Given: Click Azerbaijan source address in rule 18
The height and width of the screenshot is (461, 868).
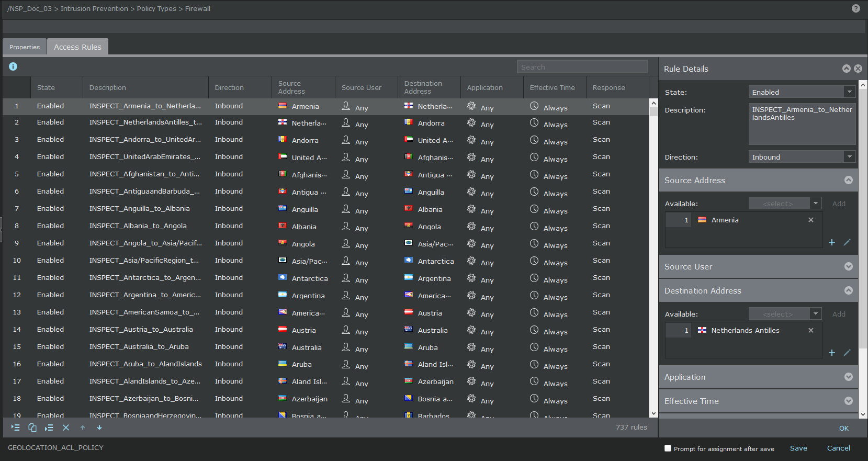Looking at the screenshot, I should 309,399.
